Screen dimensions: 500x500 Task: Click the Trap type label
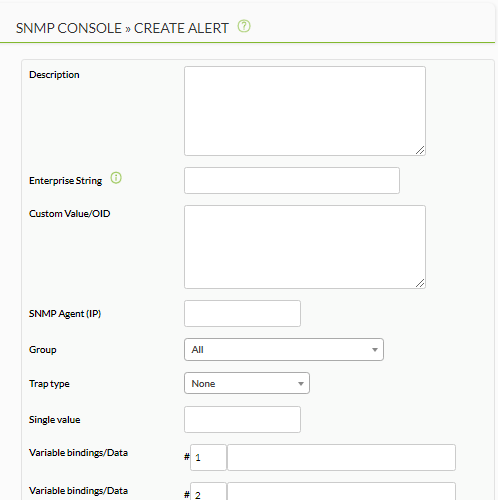pos(49,384)
